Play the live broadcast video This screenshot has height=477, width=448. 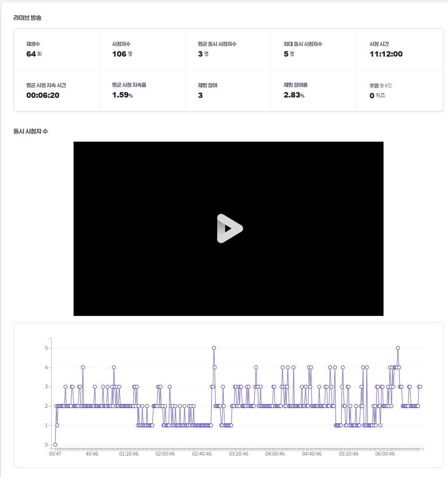(230, 228)
